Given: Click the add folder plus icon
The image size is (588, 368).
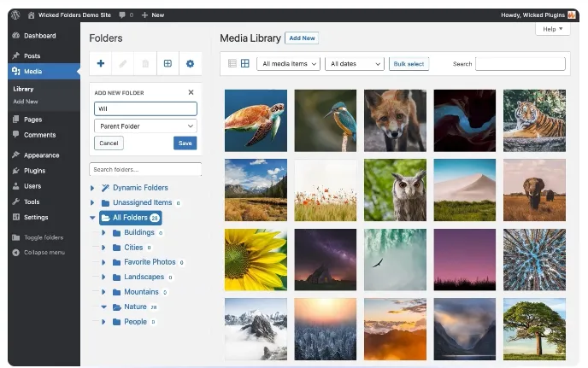Looking at the screenshot, I should (101, 63).
